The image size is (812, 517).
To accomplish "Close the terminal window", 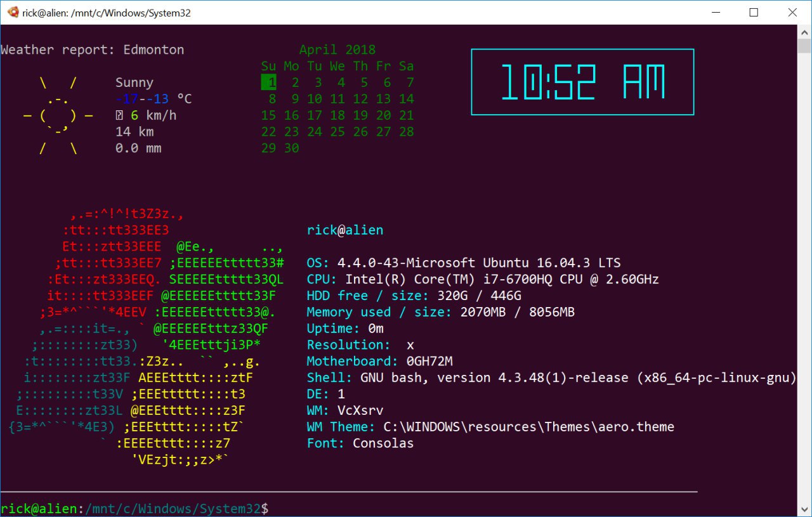I will click(x=792, y=12).
